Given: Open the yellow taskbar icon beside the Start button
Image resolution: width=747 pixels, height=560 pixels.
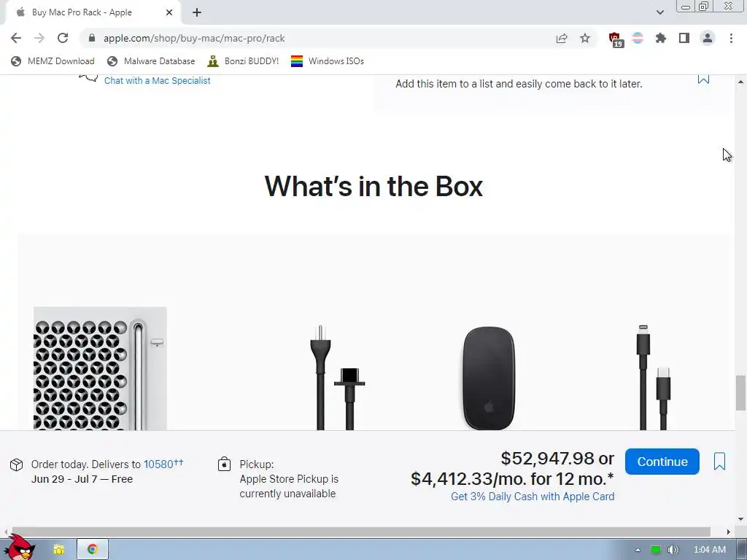Looking at the screenshot, I should point(59,550).
